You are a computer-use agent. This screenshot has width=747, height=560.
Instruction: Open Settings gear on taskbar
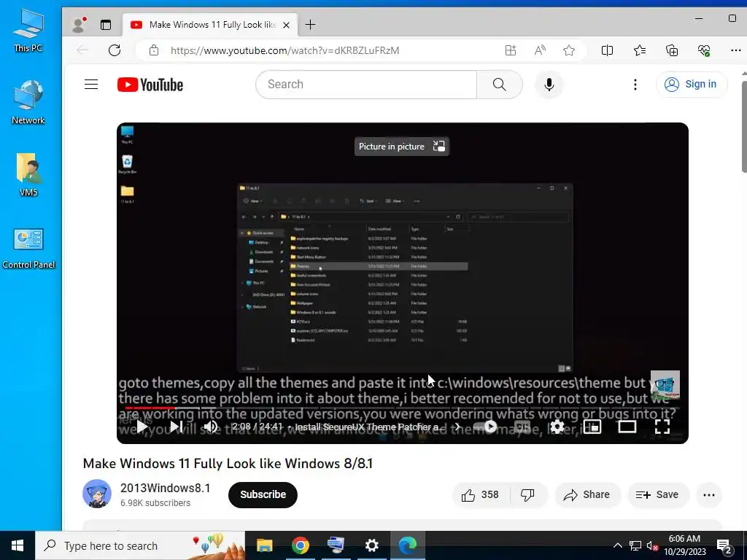pos(371,545)
